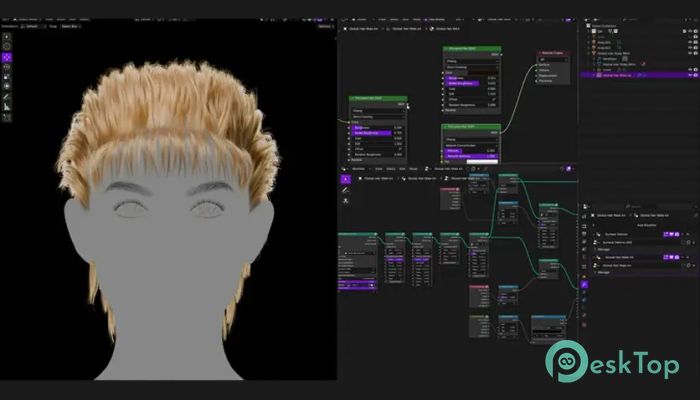Select the active Move tool
Viewport: 700px width, 400px height.
(x=7, y=57)
